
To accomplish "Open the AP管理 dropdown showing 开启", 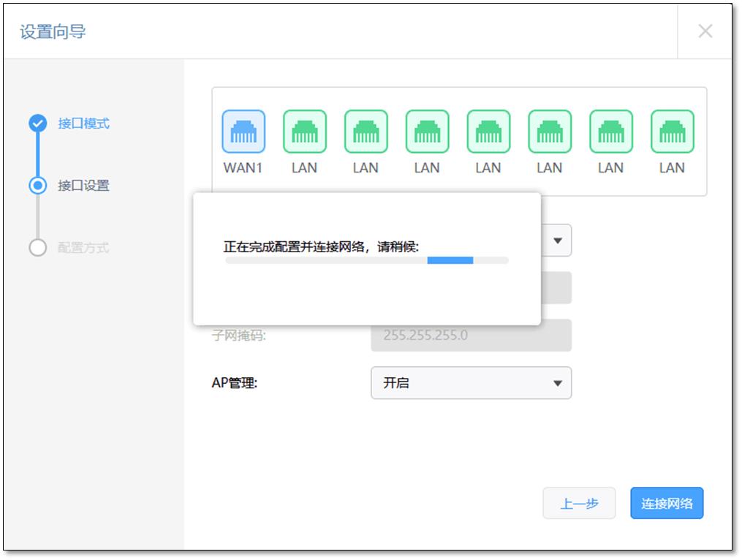I will tap(472, 382).
